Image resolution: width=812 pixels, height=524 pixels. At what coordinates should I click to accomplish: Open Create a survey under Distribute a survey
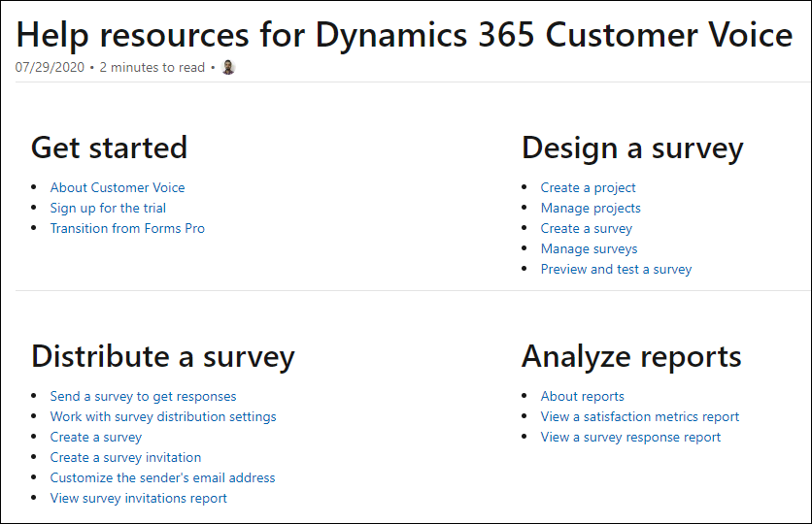point(96,437)
